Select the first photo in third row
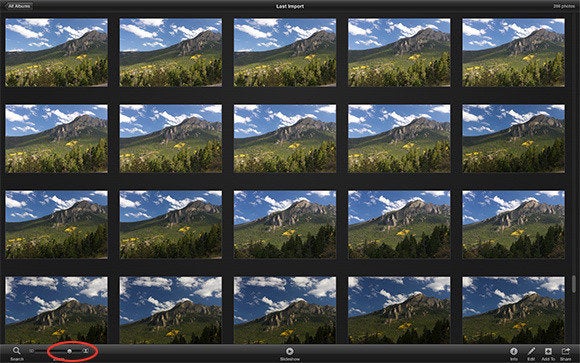580x363 pixels. (57, 224)
